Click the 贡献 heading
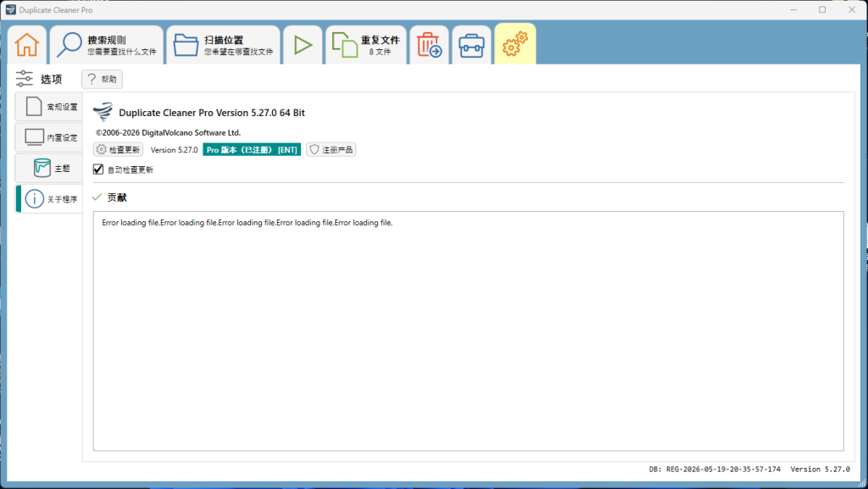 [117, 197]
